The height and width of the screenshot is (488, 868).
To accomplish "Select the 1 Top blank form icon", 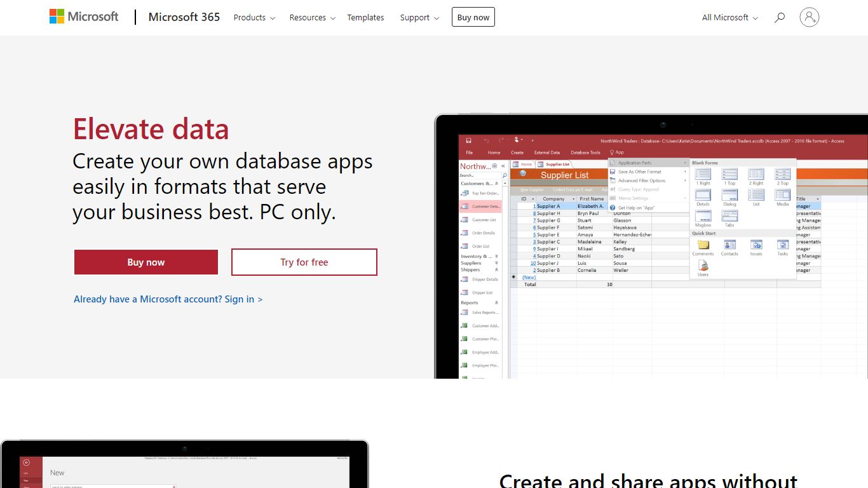I will 729,177.
